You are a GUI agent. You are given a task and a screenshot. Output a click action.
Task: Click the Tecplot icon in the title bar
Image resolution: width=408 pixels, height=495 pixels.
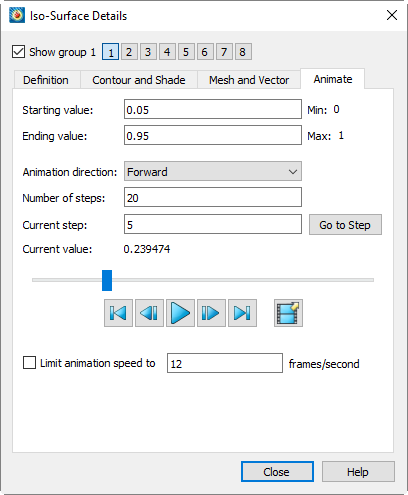pyautogui.click(x=17, y=15)
